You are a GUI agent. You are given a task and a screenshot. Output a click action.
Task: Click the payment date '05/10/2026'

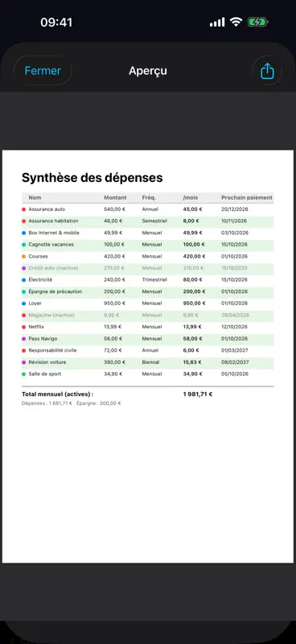coord(234,374)
